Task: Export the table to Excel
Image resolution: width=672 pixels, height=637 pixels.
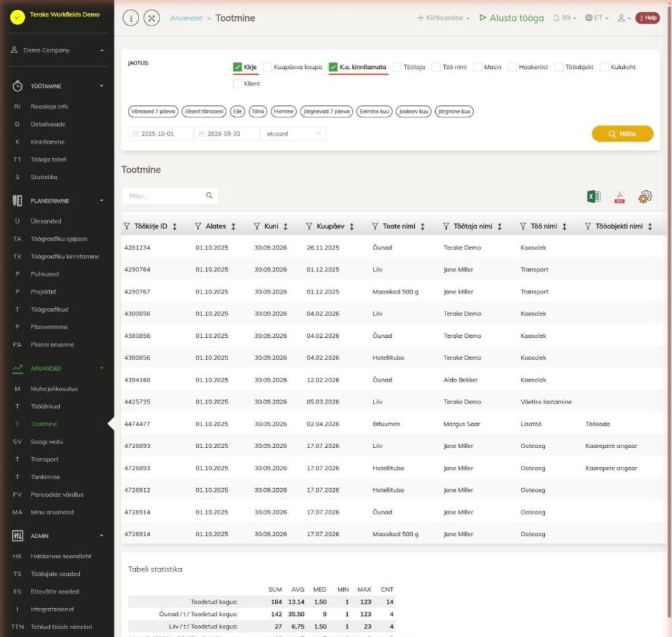Action: click(593, 197)
